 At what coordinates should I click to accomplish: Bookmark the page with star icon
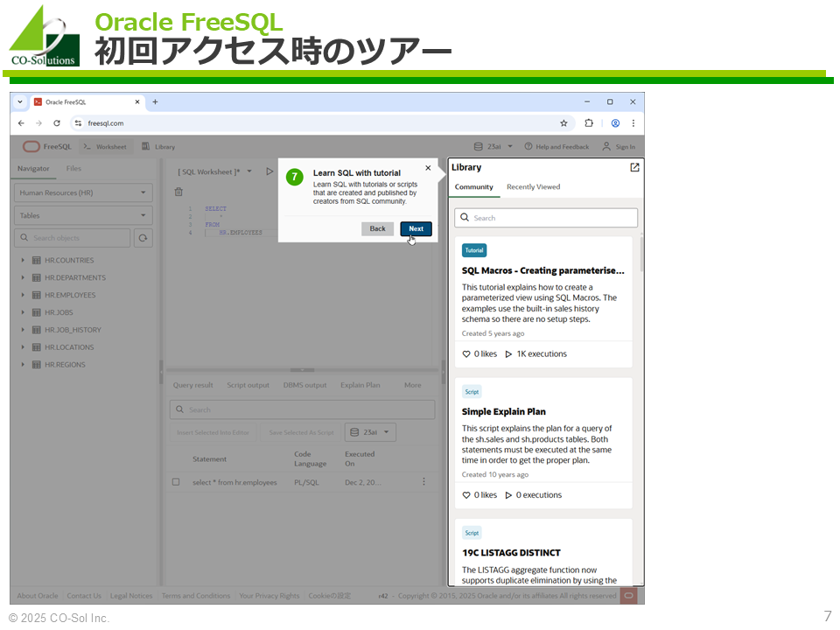pos(563,123)
